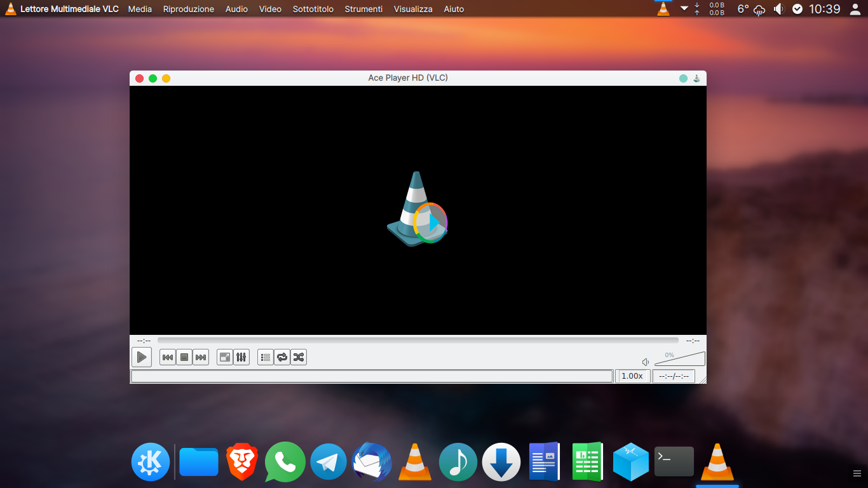
Task: Launch the green spreadsheet app in dock
Action: [587, 462]
